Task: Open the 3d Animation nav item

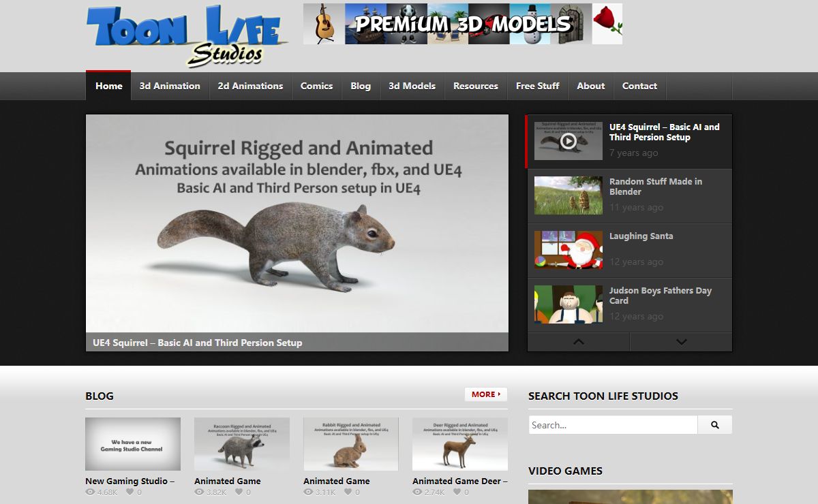Action: click(170, 86)
